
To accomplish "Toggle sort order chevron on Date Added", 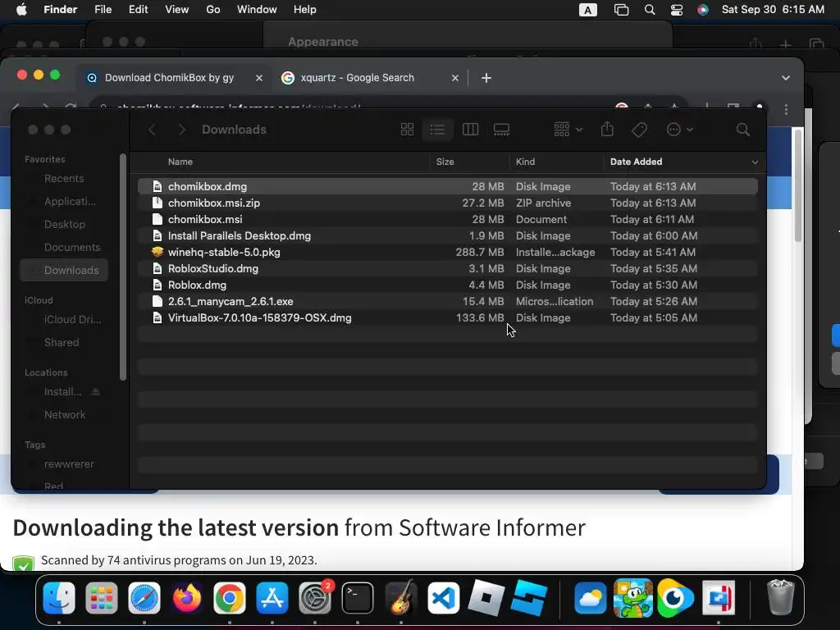I will coord(755,162).
